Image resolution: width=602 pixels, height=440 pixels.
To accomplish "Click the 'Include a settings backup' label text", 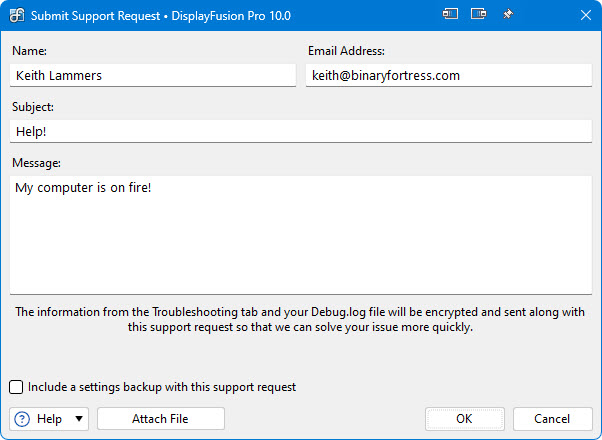I will (162, 387).
